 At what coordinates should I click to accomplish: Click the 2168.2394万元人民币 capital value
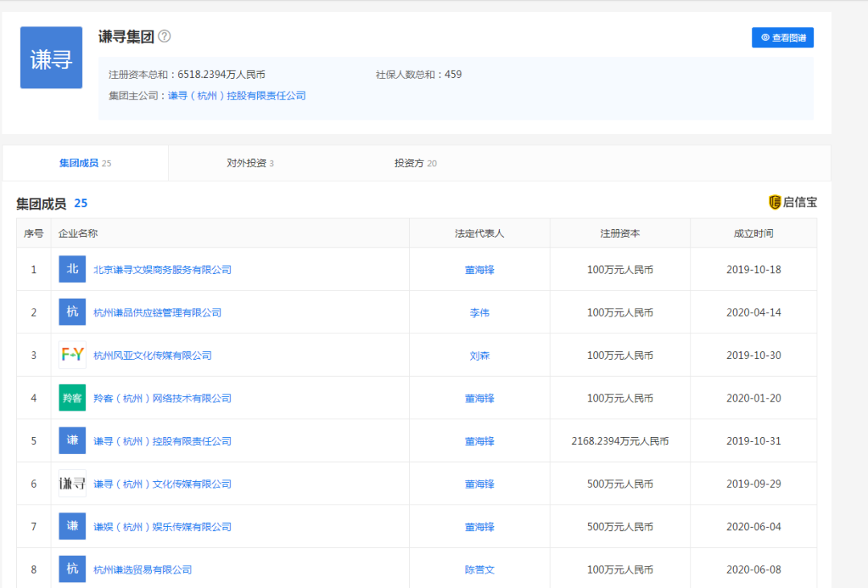[620, 442]
